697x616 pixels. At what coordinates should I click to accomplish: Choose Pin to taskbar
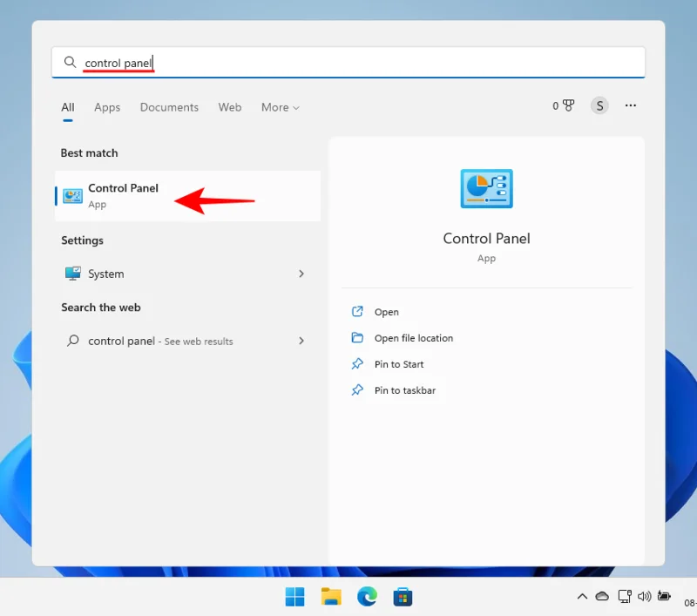tap(404, 390)
